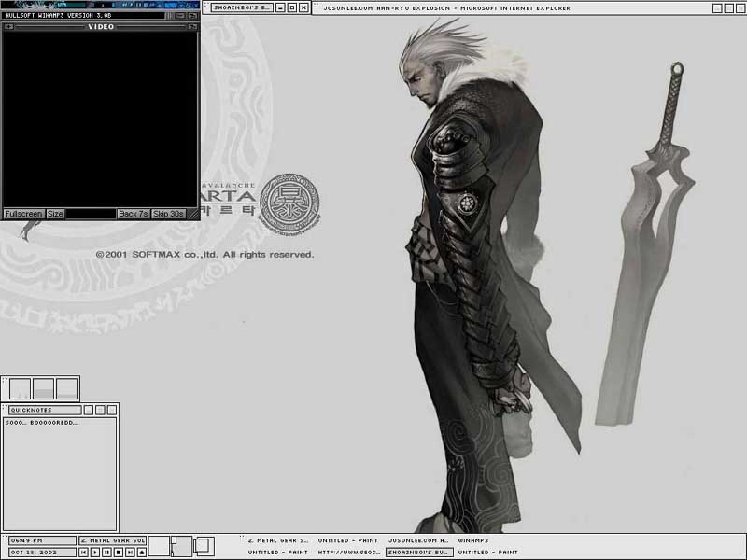
Task: Switch to the Winamp3 task in the bottom bar
Action: (x=474, y=540)
